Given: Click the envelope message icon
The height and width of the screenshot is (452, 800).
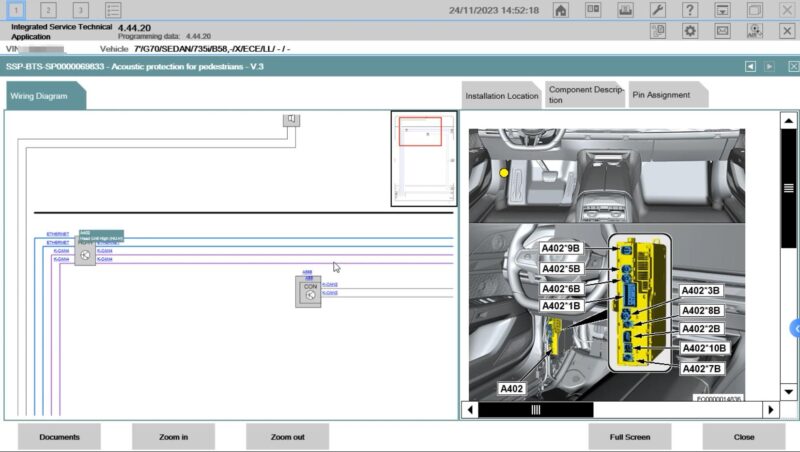Looking at the screenshot, I should pos(722,31).
